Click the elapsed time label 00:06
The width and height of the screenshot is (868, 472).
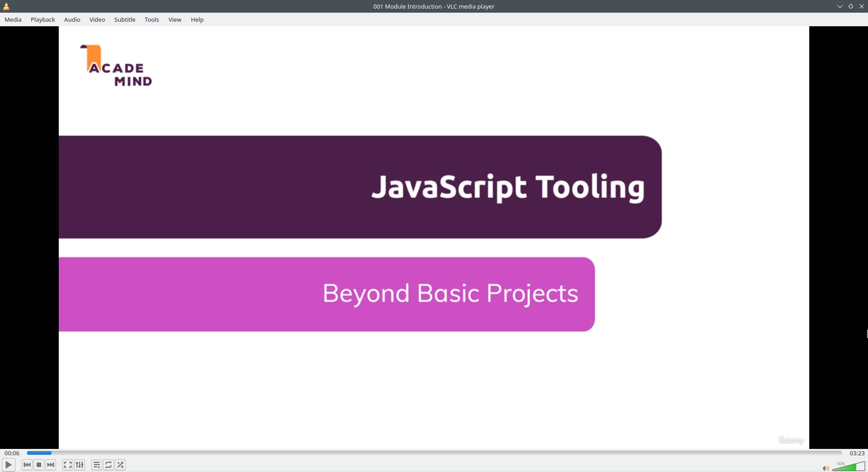(12, 453)
